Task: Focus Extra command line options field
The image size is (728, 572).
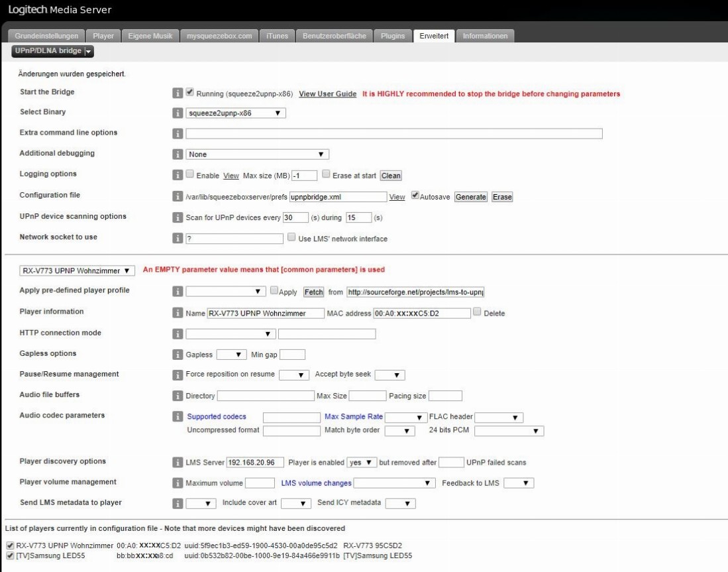Action: [394, 134]
